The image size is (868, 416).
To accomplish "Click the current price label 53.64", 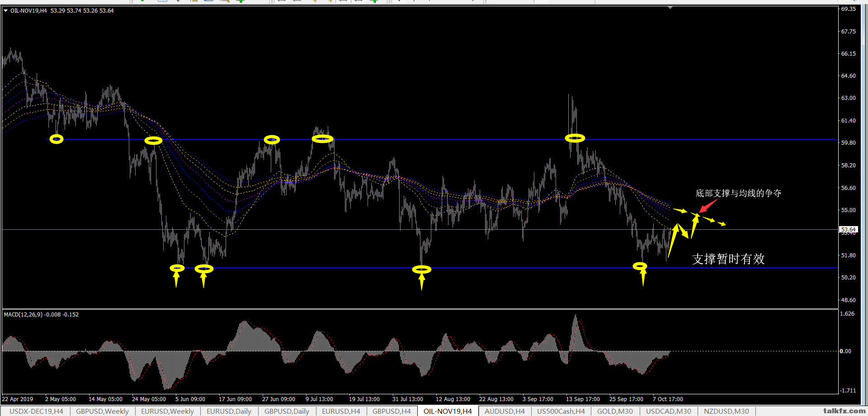I will click(x=848, y=230).
